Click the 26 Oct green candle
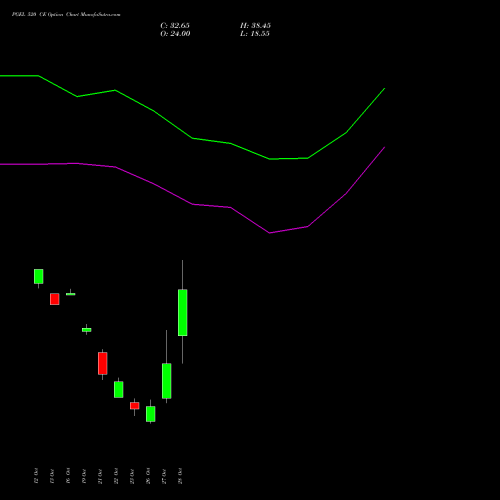The height and width of the screenshot is (500, 500). (x=150, y=414)
